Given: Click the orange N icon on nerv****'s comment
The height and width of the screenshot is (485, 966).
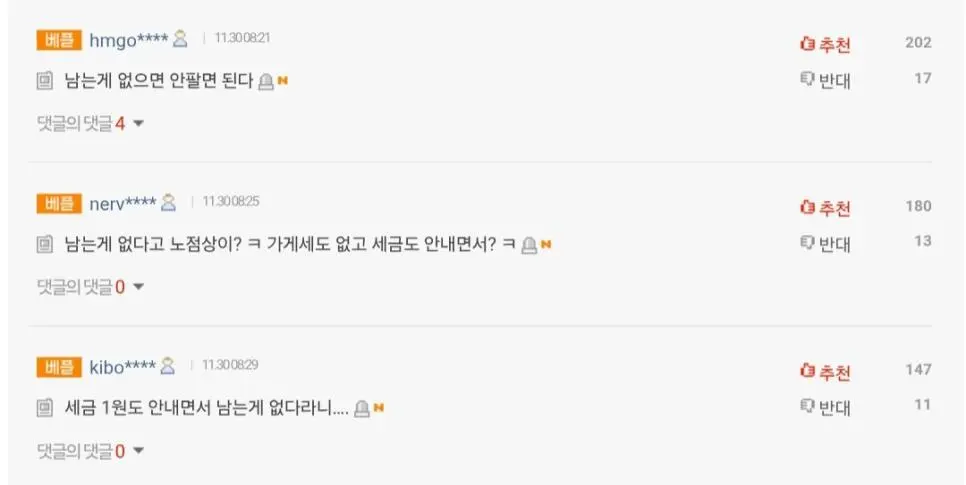Looking at the screenshot, I should [x=546, y=244].
